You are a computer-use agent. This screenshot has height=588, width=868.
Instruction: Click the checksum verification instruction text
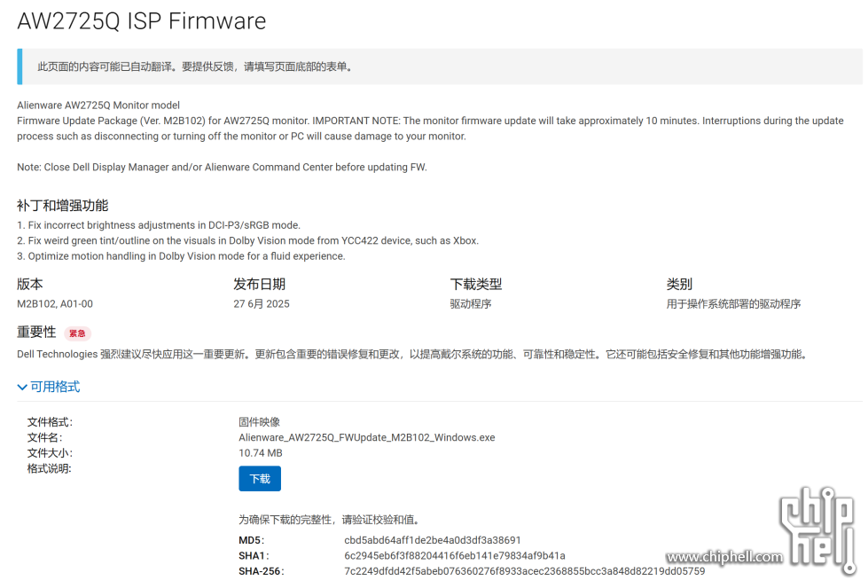pyautogui.click(x=329, y=520)
